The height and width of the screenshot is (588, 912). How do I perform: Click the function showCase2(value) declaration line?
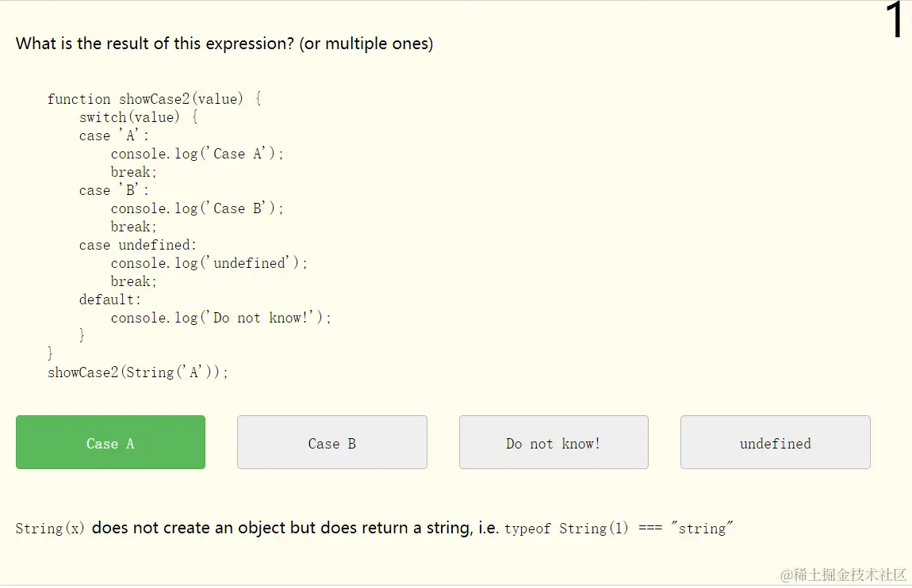pos(154,99)
